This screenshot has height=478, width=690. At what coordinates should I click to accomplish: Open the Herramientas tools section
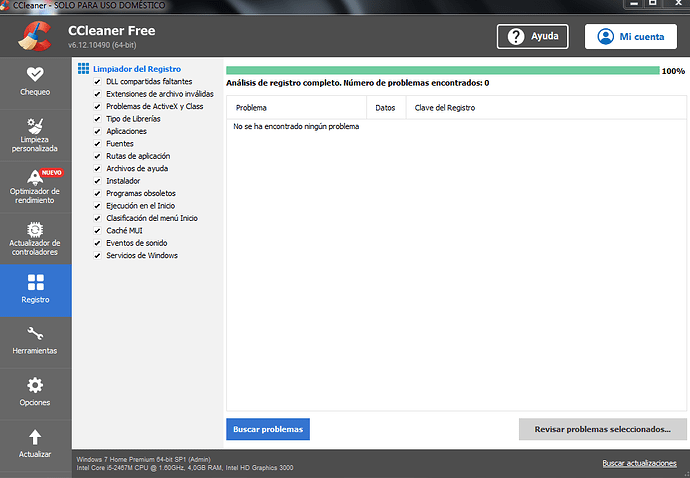click(x=35, y=342)
